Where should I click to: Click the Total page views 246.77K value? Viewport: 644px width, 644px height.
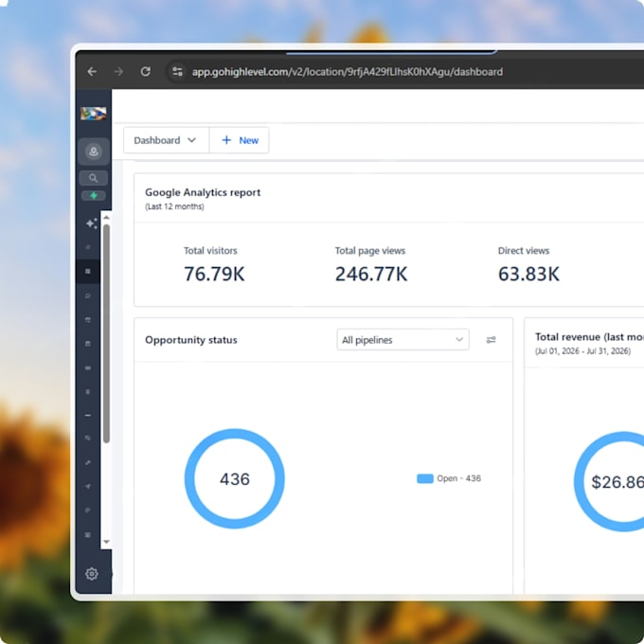(371, 274)
